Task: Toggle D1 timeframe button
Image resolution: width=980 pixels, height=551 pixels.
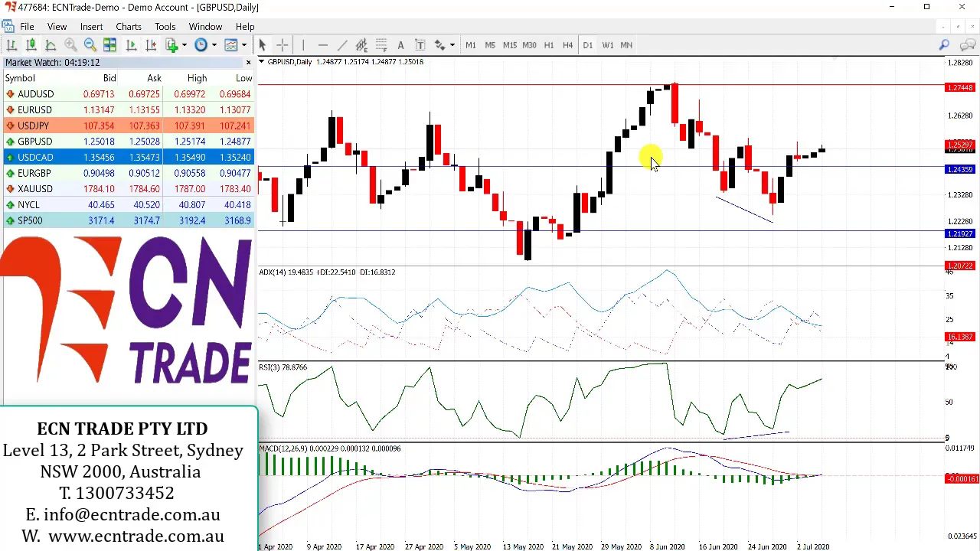Action: pyautogui.click(x=587, y=45)
